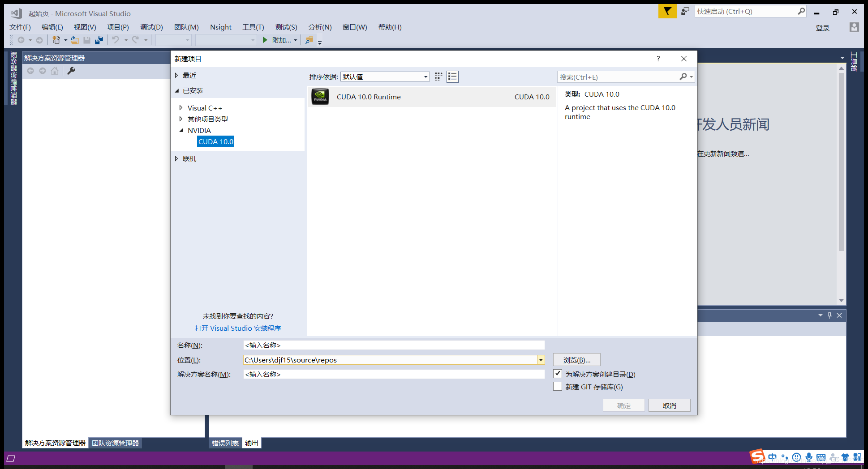Toggle the 为解决方案创建目录 checkbox
Viewport: 868px width, 469px height.
pyautogui.click(x=558, y=374)
